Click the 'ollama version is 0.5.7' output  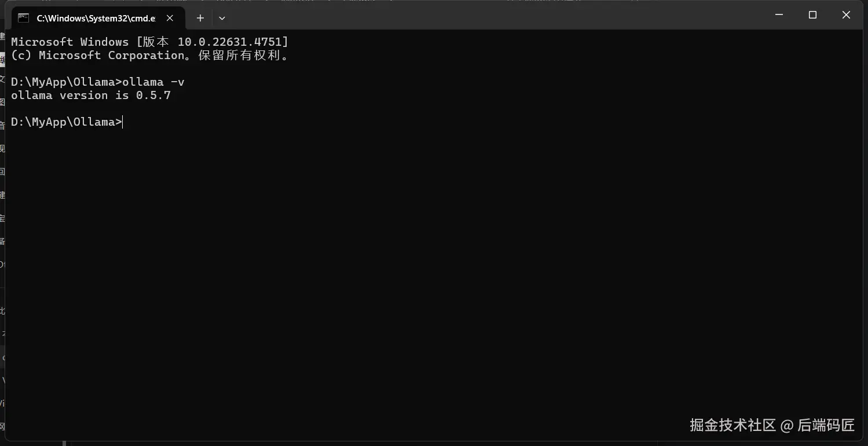[x=91, y=95]
